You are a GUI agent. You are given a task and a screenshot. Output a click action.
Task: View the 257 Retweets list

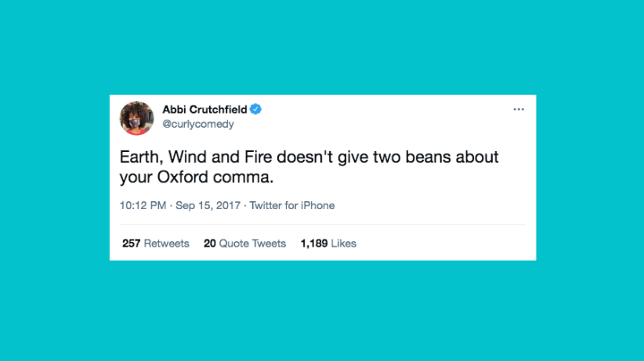155,243
